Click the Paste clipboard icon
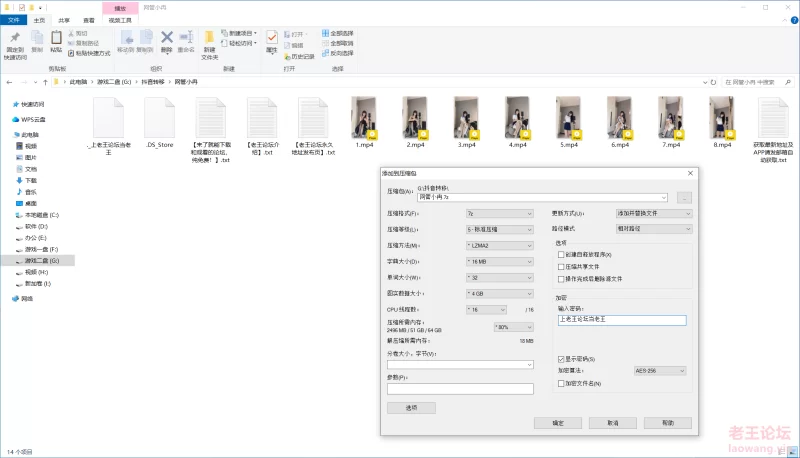Screen dimensions: 800x458 pyautogui.click(x=56, y=37)
